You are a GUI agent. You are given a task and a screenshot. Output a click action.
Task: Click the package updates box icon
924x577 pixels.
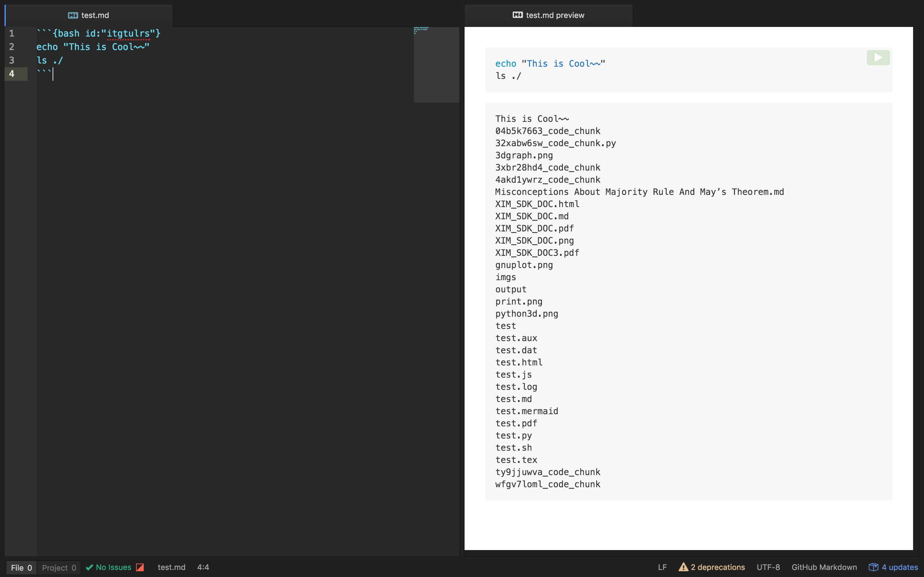(873, 567)
